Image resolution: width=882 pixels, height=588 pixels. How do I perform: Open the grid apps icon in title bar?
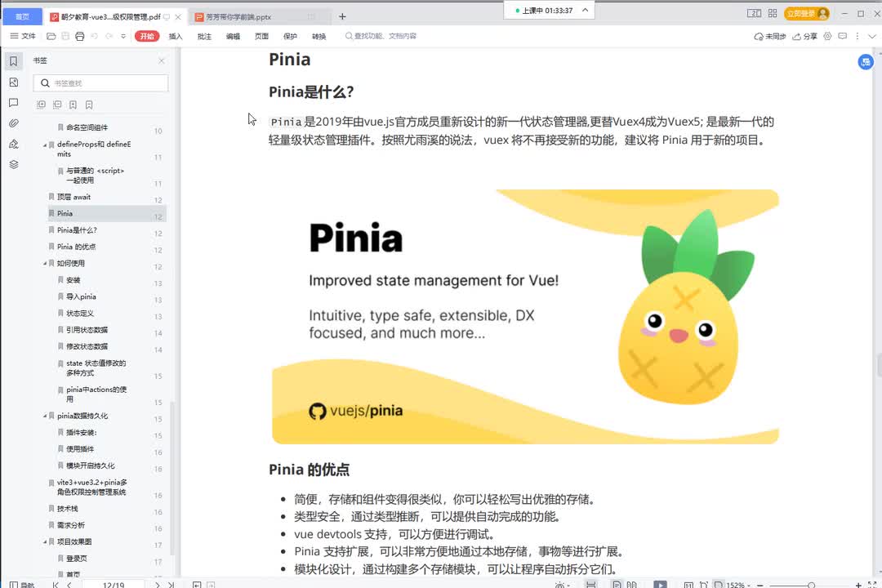coord(773,14)
